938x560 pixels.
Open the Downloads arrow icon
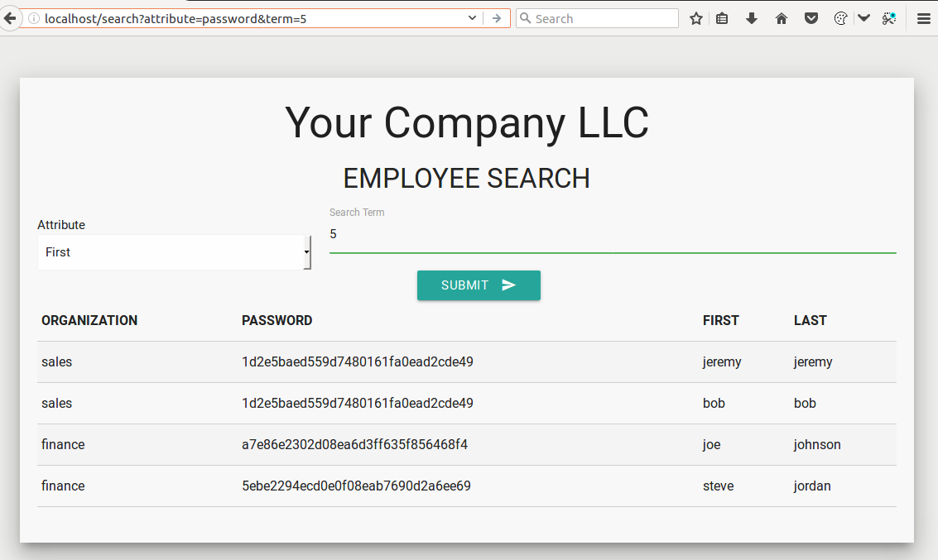[752, 18]
